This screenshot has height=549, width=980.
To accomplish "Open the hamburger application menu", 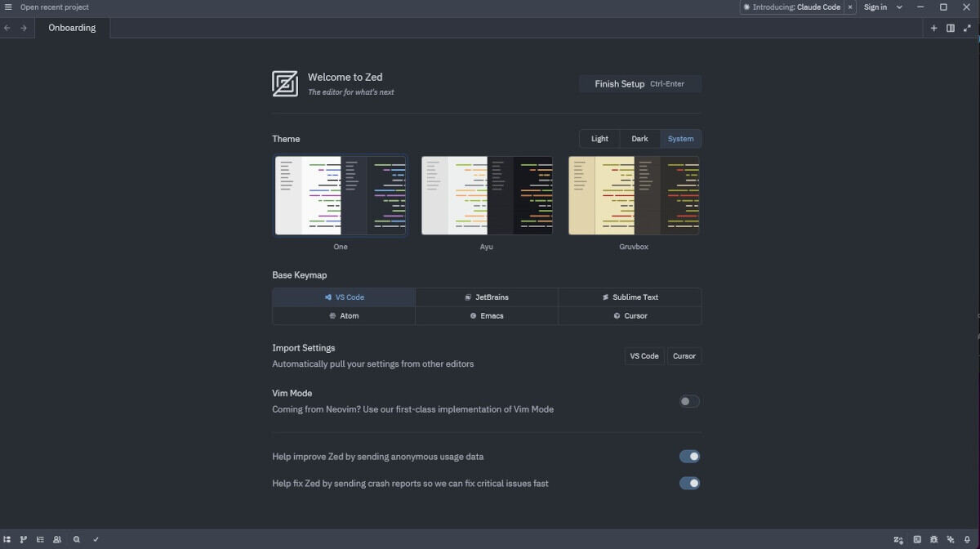I will tap(8, 7).
